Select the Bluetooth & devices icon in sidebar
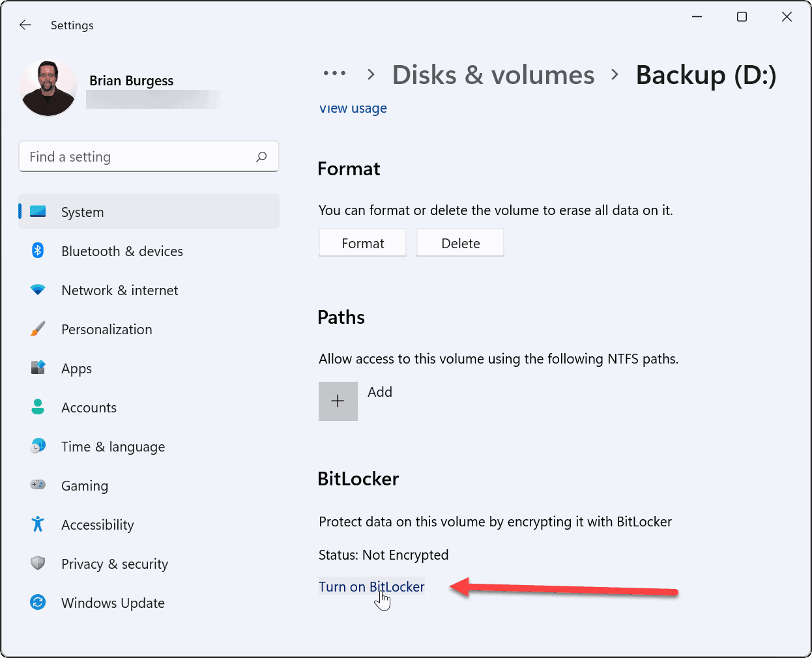 pos(37,251)
